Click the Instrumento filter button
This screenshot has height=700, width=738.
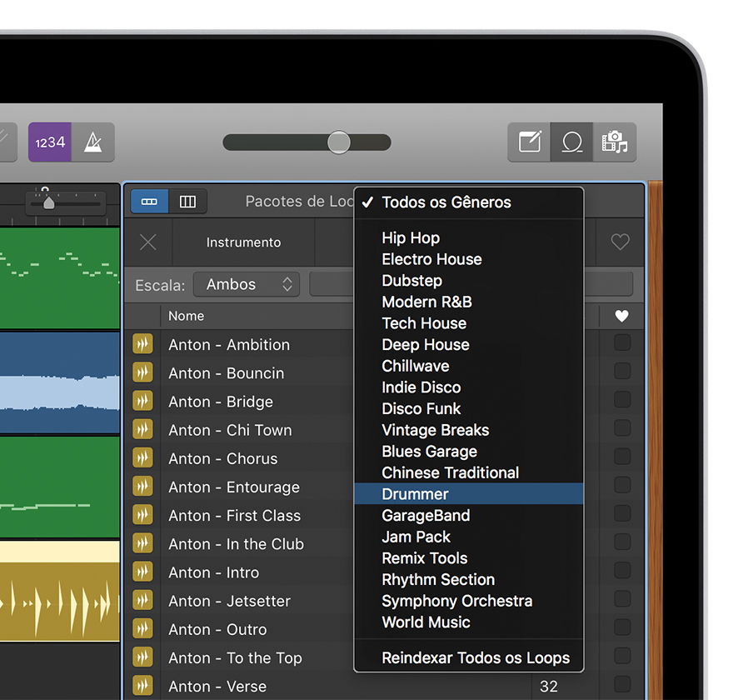(x=243, y=242)
